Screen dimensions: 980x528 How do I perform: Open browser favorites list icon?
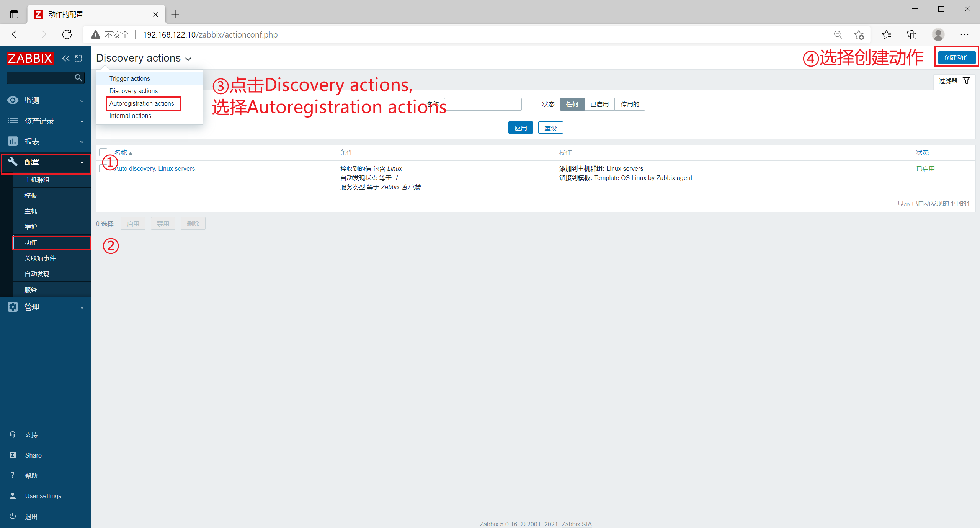tap(887, 35)
